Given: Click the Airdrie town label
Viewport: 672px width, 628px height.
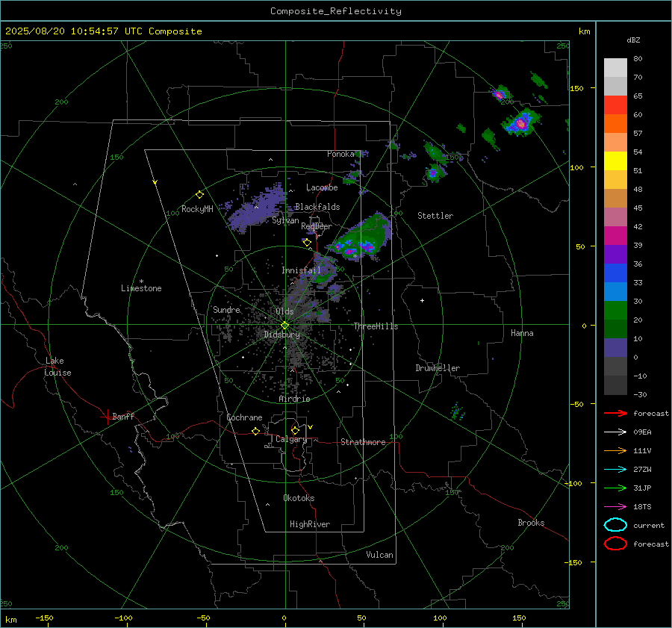Looking at the screenshot, I should click(294, 399).
